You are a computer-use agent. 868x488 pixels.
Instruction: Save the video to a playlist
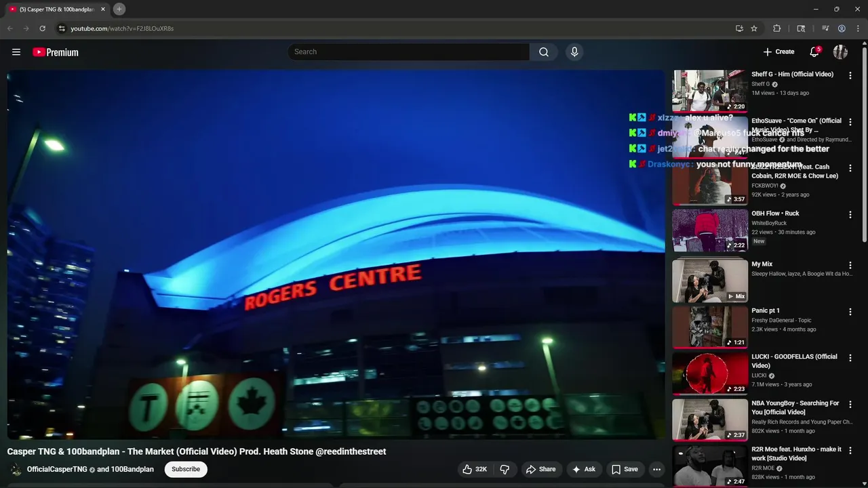625,469
